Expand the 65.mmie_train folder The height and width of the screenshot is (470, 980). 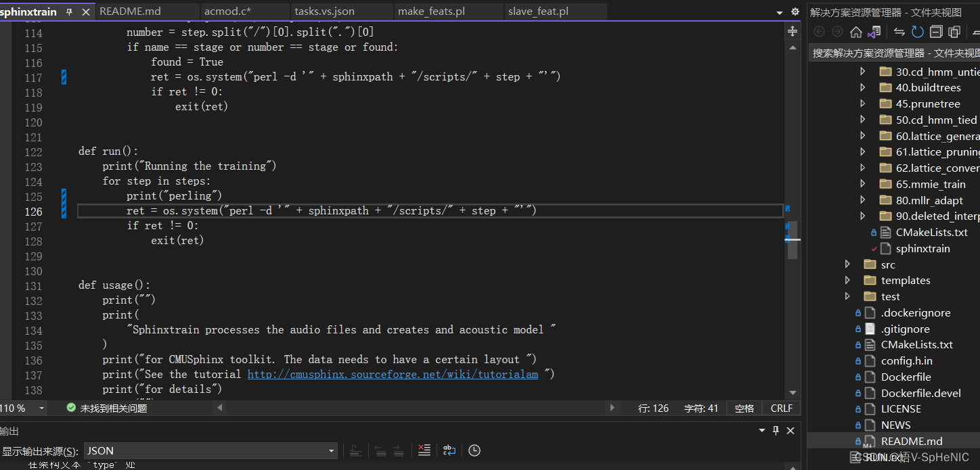(x=864, y=183)
